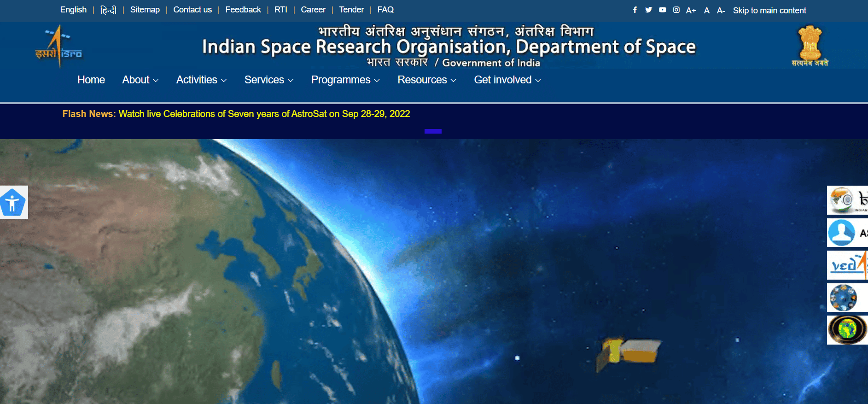Open ISRO's Facebook page icon

[x=635, y=10]
